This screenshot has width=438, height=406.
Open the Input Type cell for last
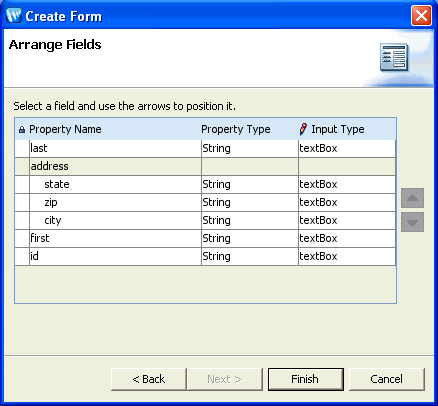click(347, 148)
